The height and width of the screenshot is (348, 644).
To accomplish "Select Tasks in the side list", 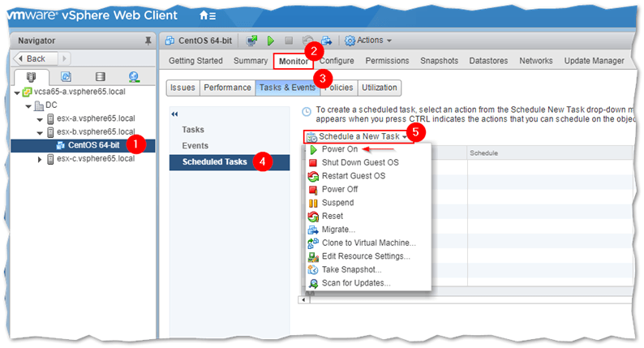I will [193, 130].
